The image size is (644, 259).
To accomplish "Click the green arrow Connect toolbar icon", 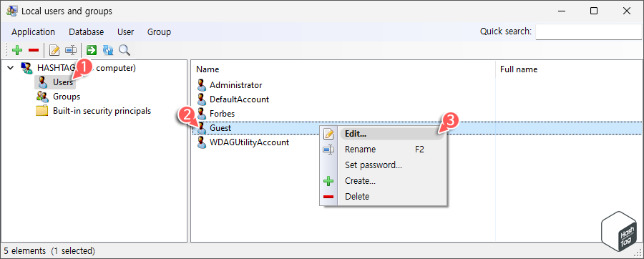I will [x=92, y=50].
